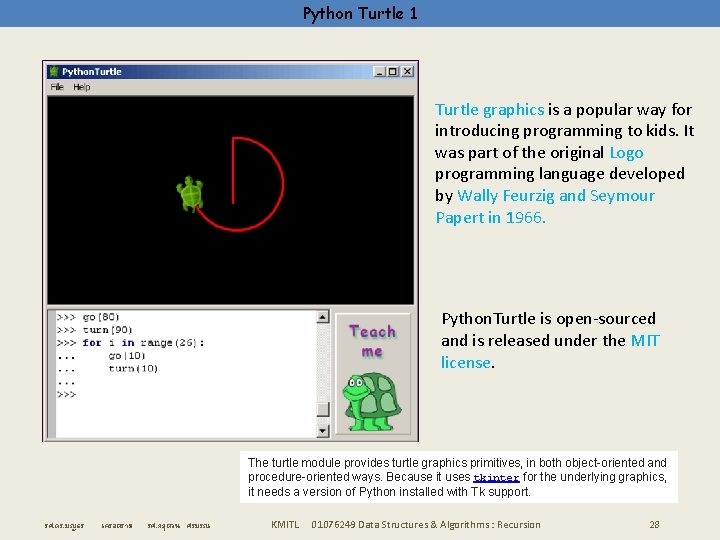Screen dimensions: 720x540
Task: Click the PythonTurtle title bar turtle icon
Action: 54,72
